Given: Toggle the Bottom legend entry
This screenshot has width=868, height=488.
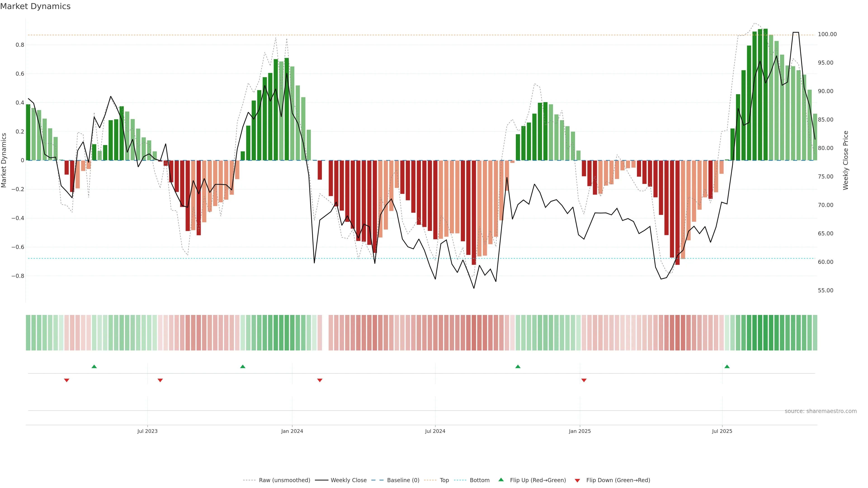Looking at the screenshot, I should pyautogui.click(x=479, y=480).
